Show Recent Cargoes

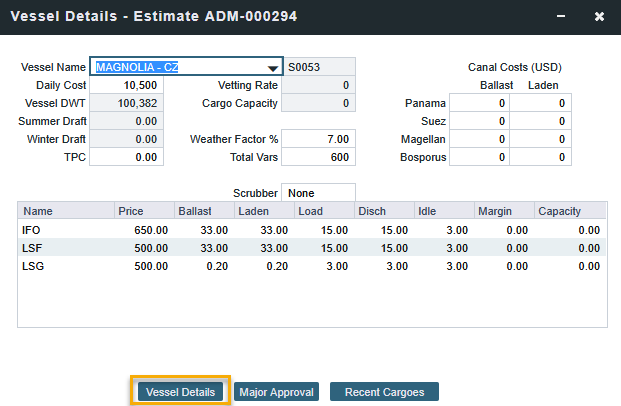[384, 392]
